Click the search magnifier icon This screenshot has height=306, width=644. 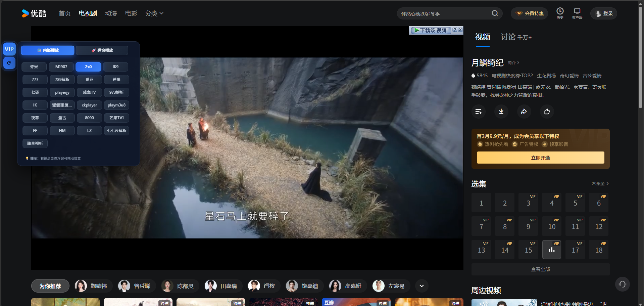(495, 13)
